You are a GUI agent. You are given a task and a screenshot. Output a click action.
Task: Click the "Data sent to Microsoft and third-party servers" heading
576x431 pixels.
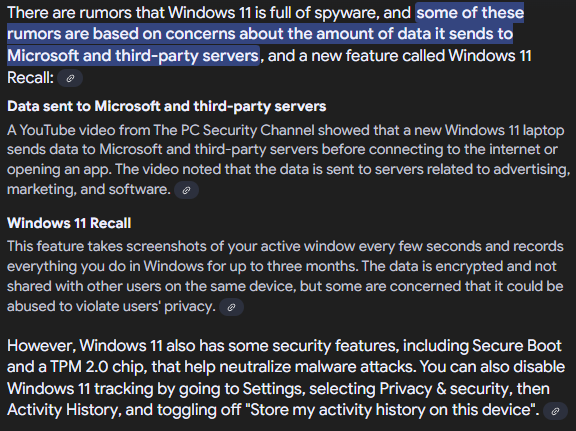(166, 106)
